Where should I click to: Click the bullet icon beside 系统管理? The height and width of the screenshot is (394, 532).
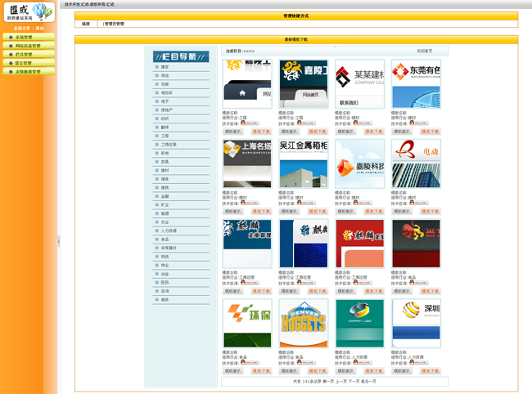10,38
